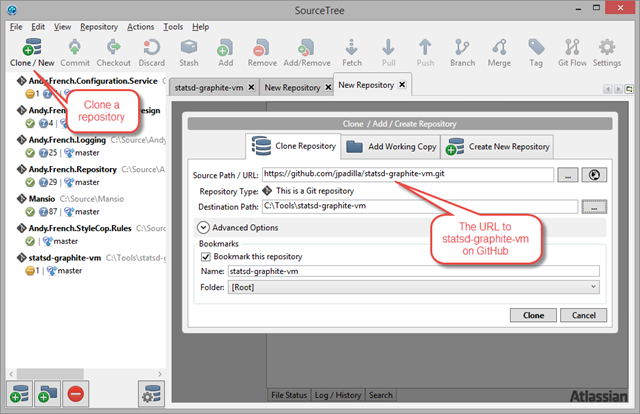
Task: Open the Folder [Root] dropdown
Action: tap(414, 287)
